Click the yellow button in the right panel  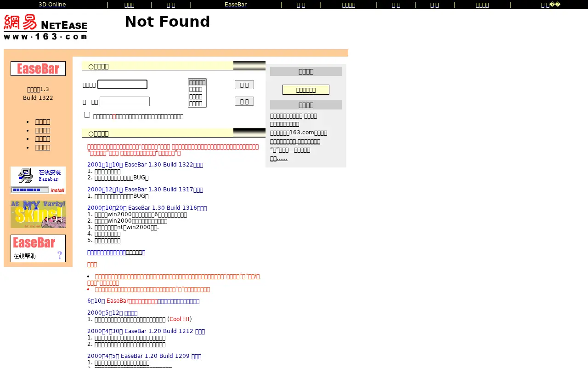[x=306, y=90]
